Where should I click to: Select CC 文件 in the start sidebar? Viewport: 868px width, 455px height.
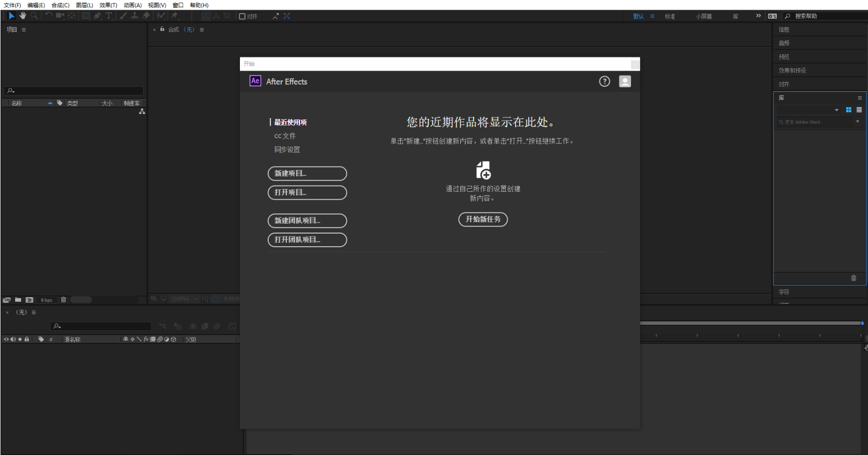click(x=285, y=136)
